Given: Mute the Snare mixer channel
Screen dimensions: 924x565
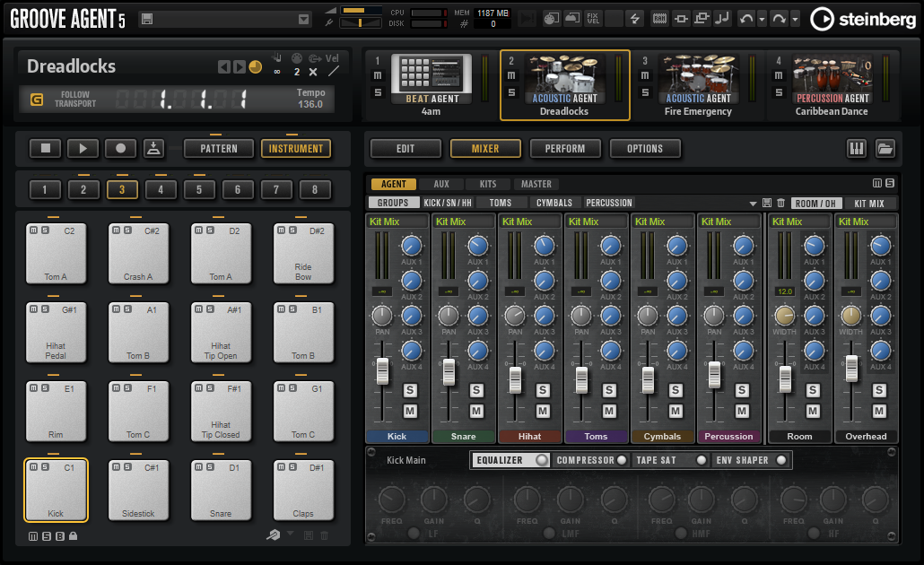Looking at the screenshot, I should [x=476, y=411].
